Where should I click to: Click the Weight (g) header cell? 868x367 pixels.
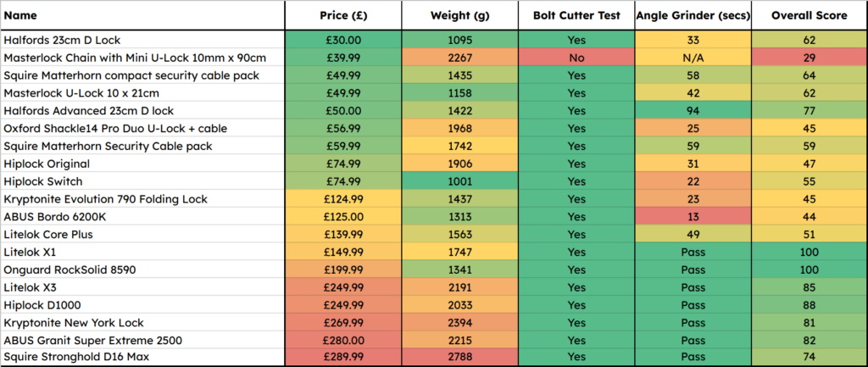(460, 15)
